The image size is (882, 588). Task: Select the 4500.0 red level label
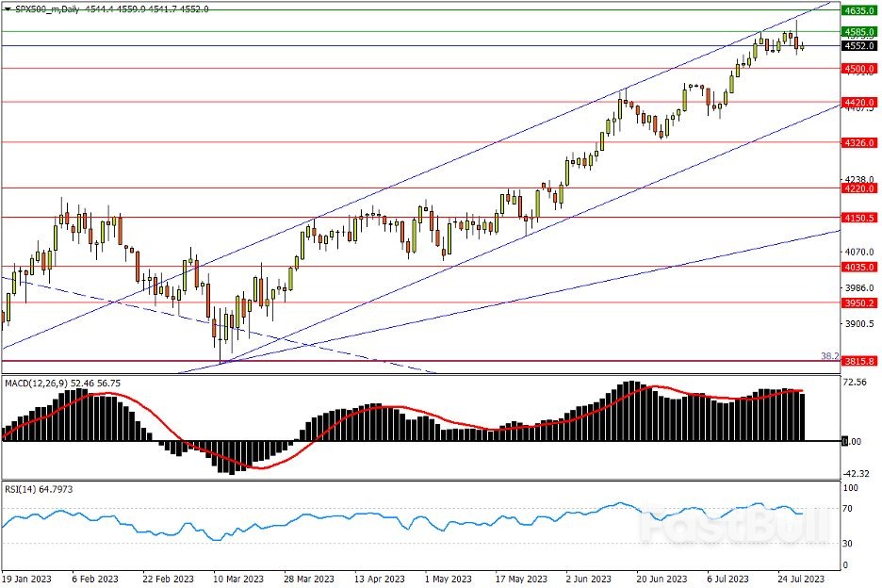pos(859,69)
